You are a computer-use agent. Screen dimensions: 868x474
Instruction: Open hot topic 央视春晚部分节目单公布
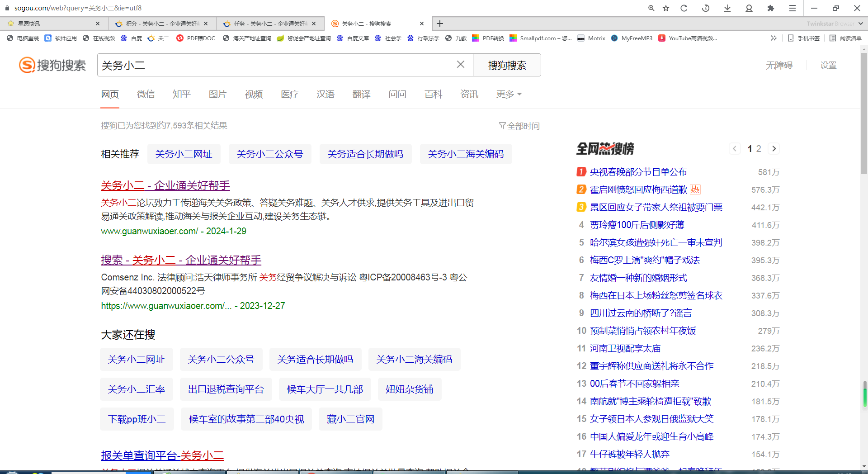click(638, 172)
